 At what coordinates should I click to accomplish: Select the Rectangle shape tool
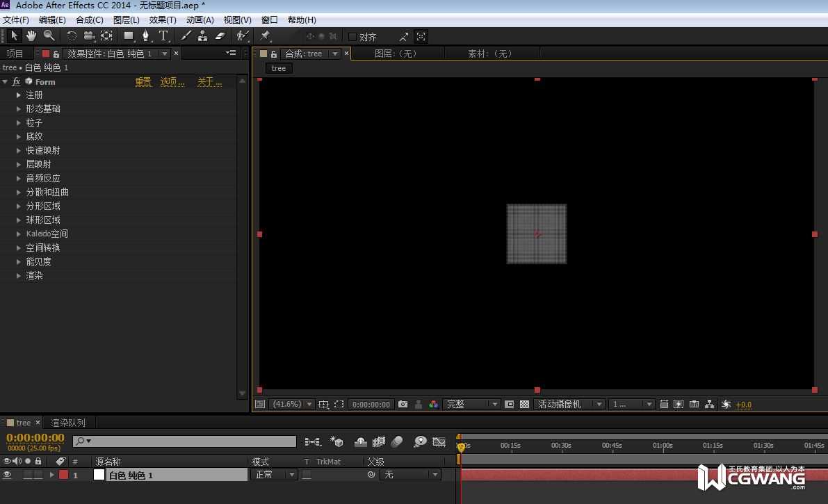pyautogui.click(x=129, y=36)
